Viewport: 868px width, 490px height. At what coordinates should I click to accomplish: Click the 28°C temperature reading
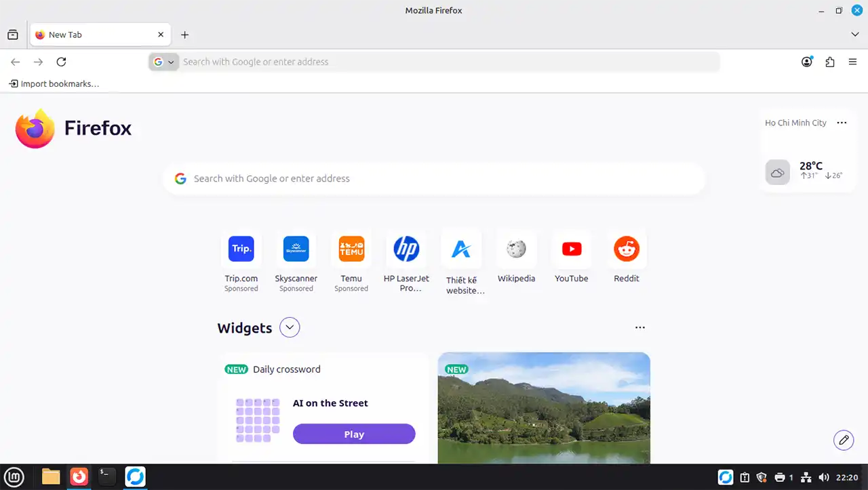point(811,165)
